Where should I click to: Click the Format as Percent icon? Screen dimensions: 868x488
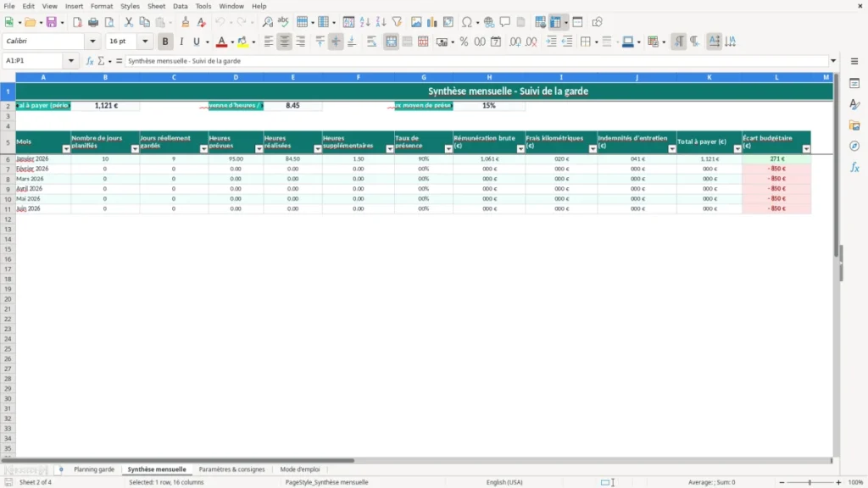(464, 42)
